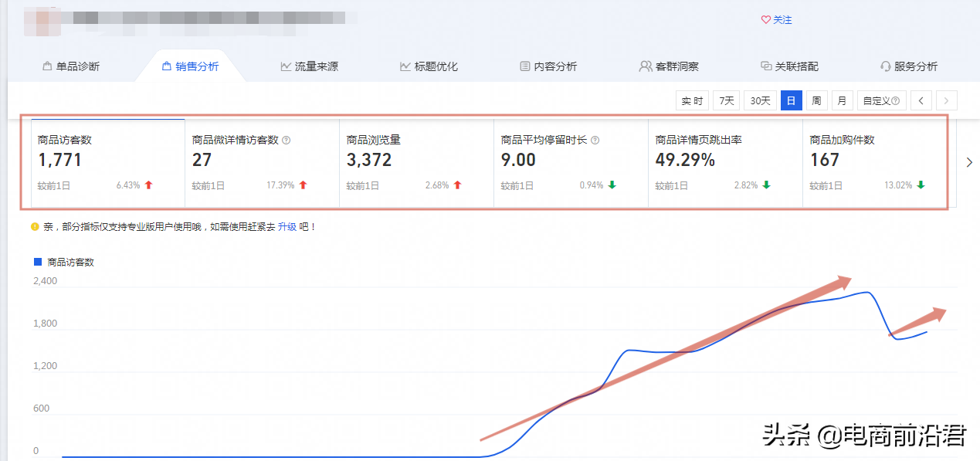Click the 9.00 dwell time value

point(518,161)
